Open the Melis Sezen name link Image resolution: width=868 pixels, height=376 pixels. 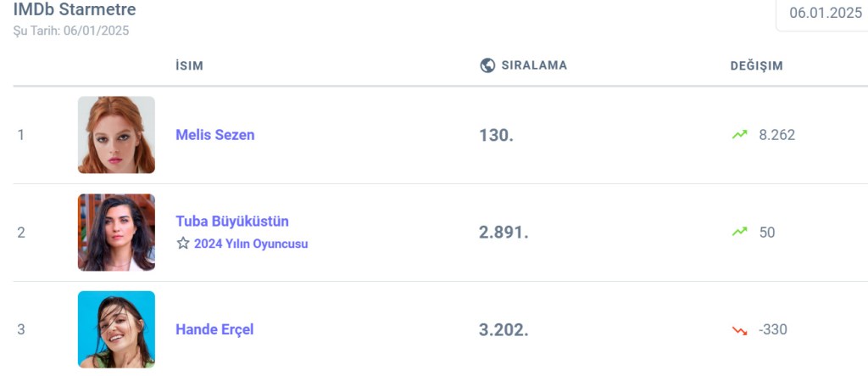tap(214, 134)
